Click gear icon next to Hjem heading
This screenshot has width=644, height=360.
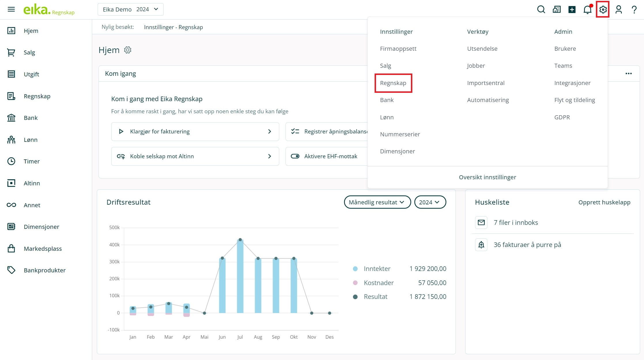pos(128,50)
